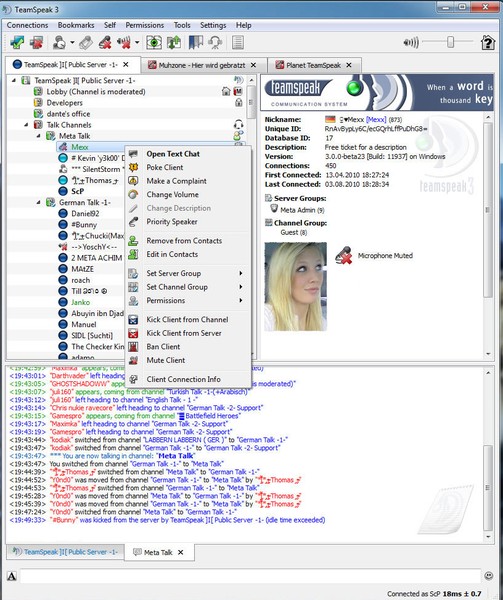Viewport: 503px width, 600px height.
Task: Select dante's office channel
Action: 68,114
